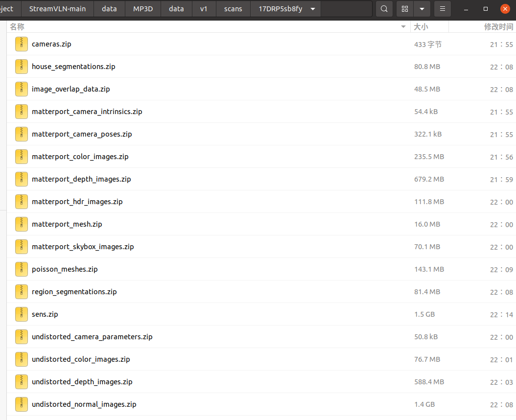The image size is (516, 420).
Task: Open the hamburger menu button
Action: [x=442, y=9]
